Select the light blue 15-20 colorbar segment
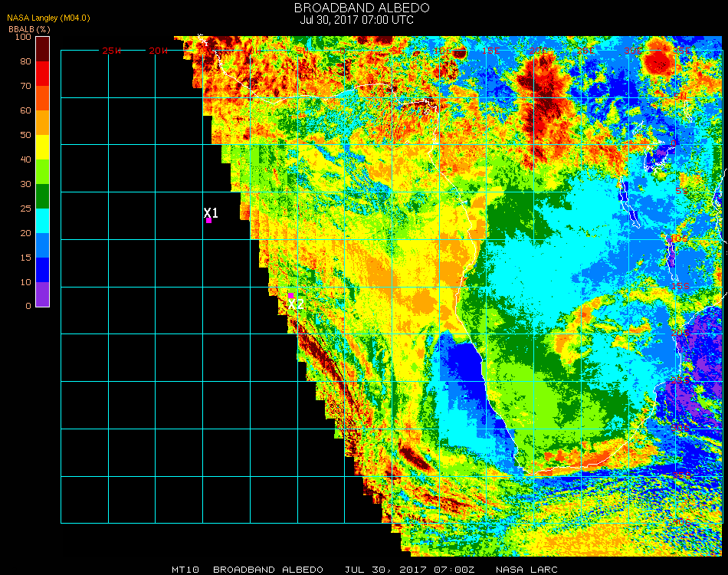 pyautogui.click(x=42, y=245)
